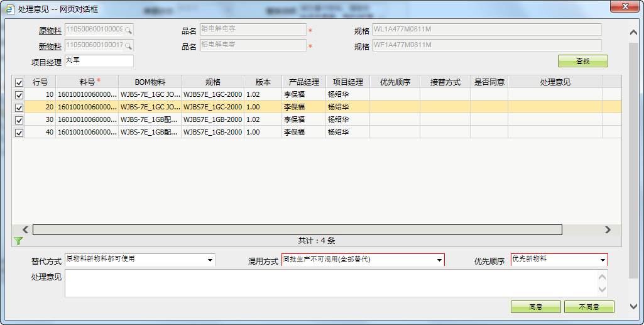
Task: Click the magnifier icon in 新物料 field
Action: [x=128, y=46]
